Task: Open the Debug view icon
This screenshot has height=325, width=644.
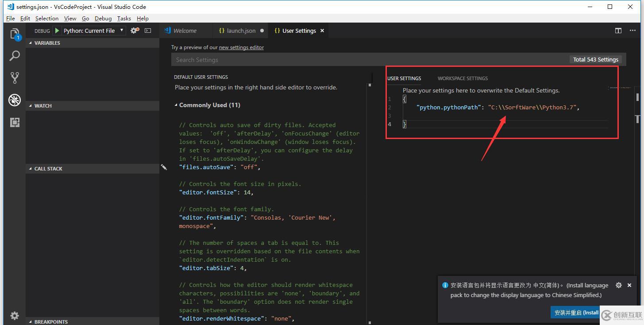Action: tap(15, 100)
